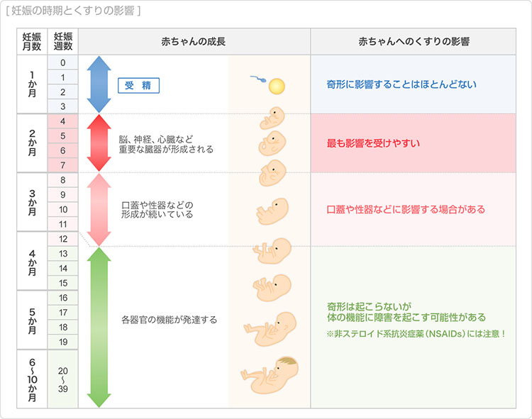The image size is (532, 419).
Task: Click the red text 最も影響を受けやすい
Action: click(x=373, y=143)
